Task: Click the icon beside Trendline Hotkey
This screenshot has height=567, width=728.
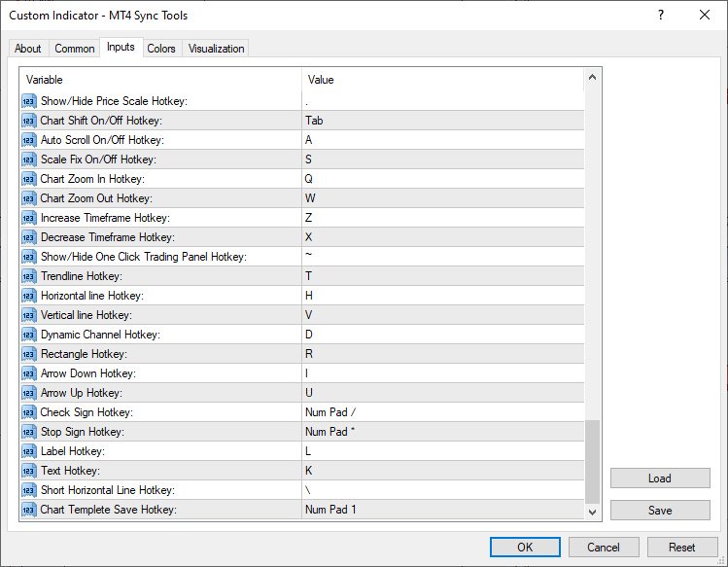Action: pyautogui.click(x=29, y=276)
